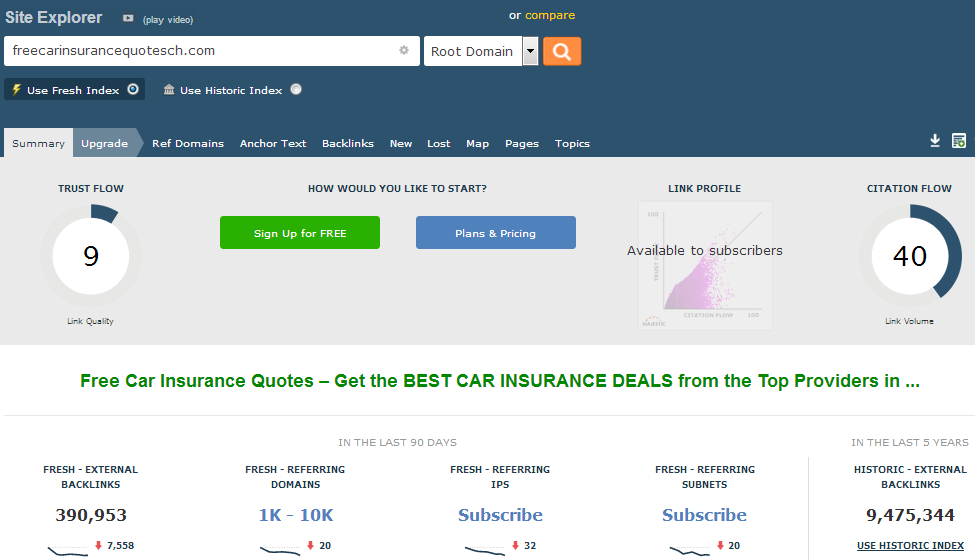Open the Lost tab
975x560 pixels.
[x=438, y=144]
